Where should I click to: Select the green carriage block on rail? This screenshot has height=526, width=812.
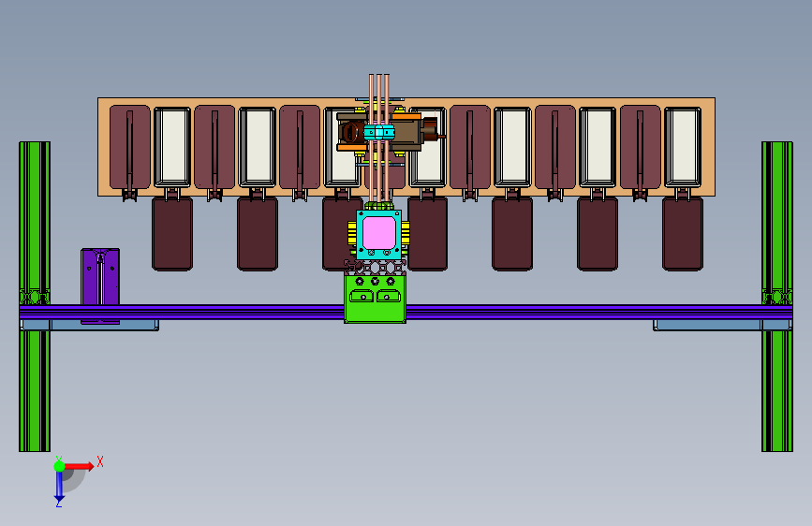coord(375,299)
